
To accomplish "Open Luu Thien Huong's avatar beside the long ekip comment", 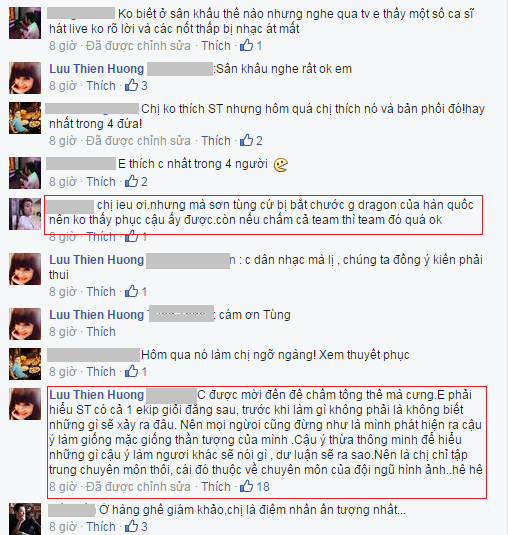I will [x=25, y=404].
